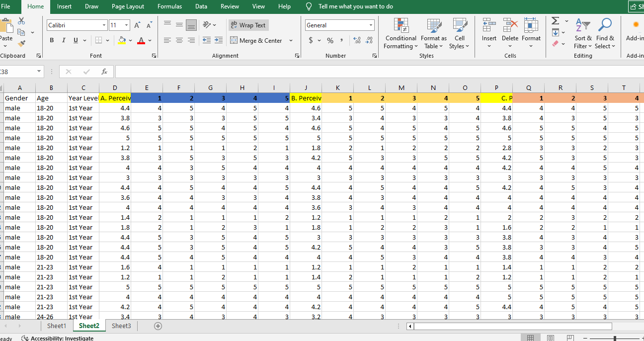Click the Copy icon in Clipboard
The image size is (644, 341).
coord(21,32)
